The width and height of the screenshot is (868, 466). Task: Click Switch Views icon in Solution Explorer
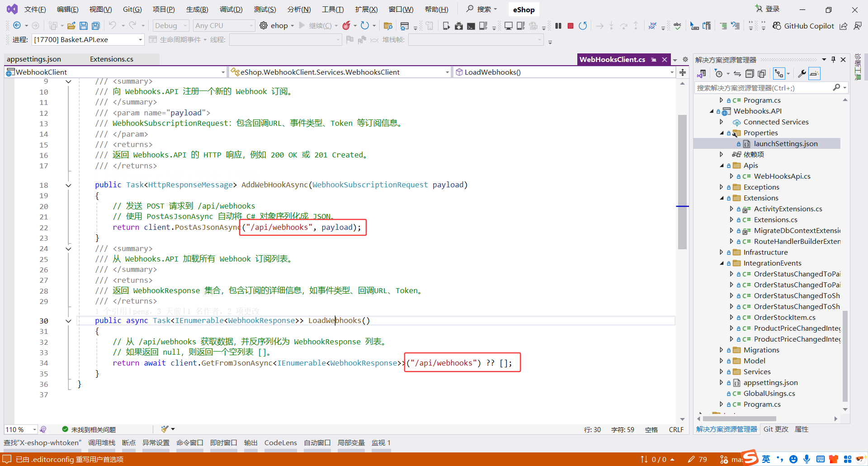pos(702,73)
